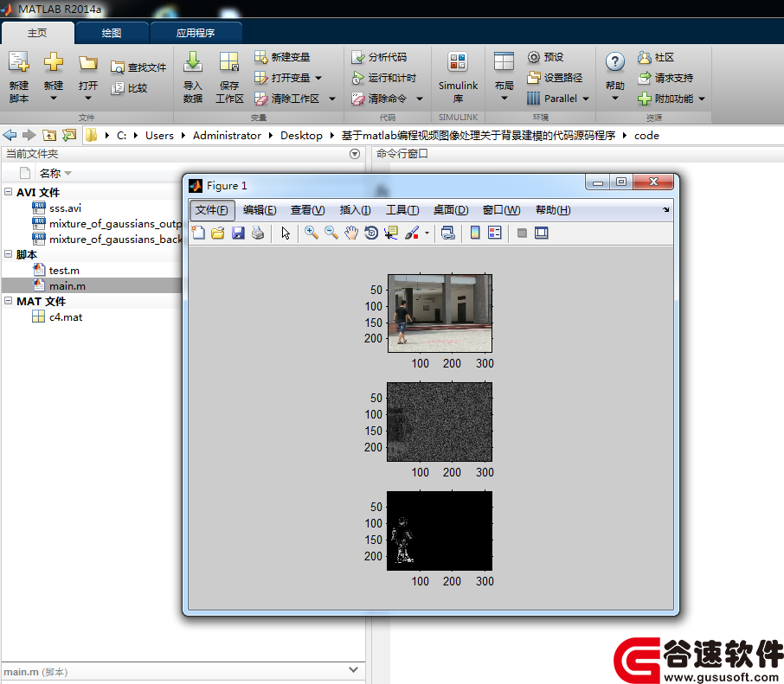Click Compare (比较) icon
The width and height of the screenshot is (784, 684).
pyautogui.click(x=117, y=88)
